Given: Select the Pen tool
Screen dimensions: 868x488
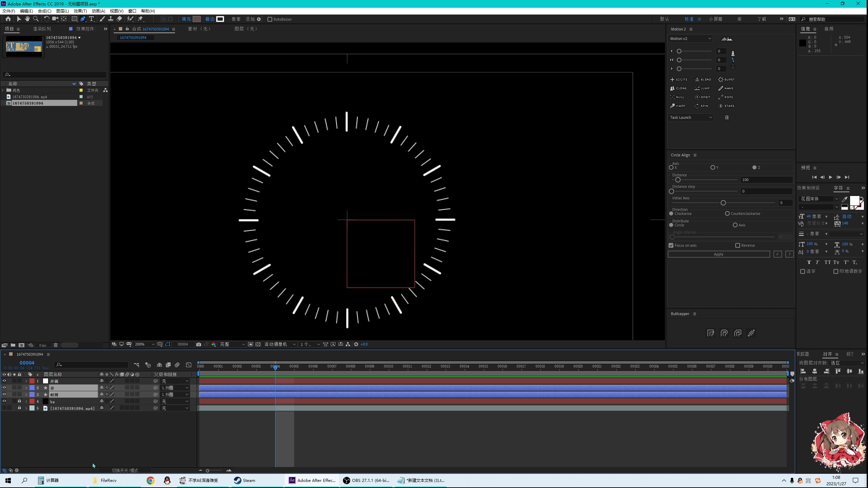Looking at the screenshot, I should (83, 19).
